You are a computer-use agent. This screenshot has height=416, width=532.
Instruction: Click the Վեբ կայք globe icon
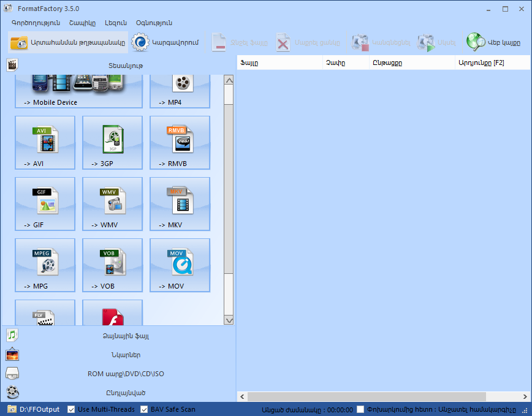(476, 42)
